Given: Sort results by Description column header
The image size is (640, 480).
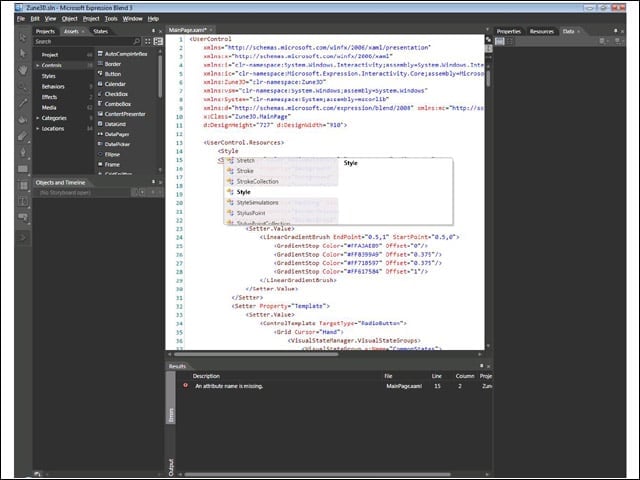Looking at the screenshot, I should pos(206,376).
